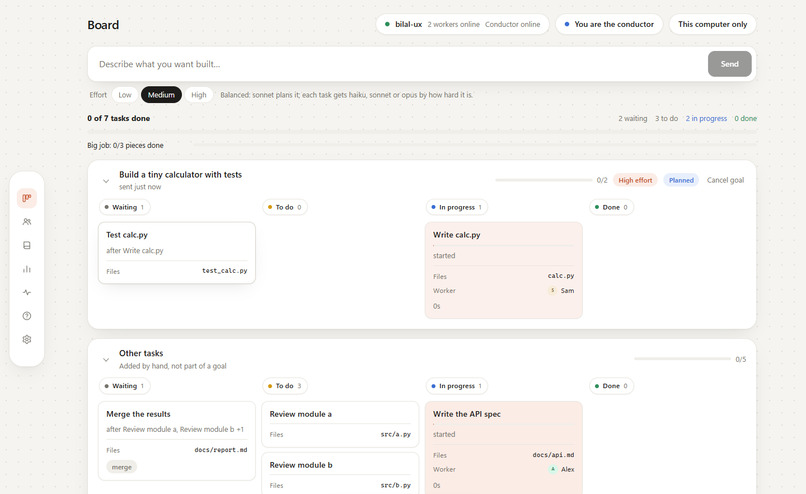Click the Other tasks 0/5 progress bar
Image resolution: width=806 pixels, height=494 pixels.
(x=682, y=359)
